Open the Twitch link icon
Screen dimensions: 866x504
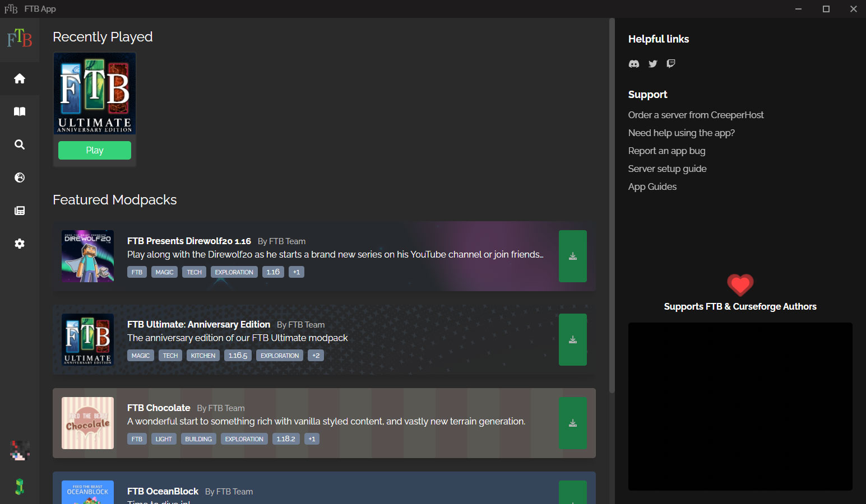tap(671, 64)
